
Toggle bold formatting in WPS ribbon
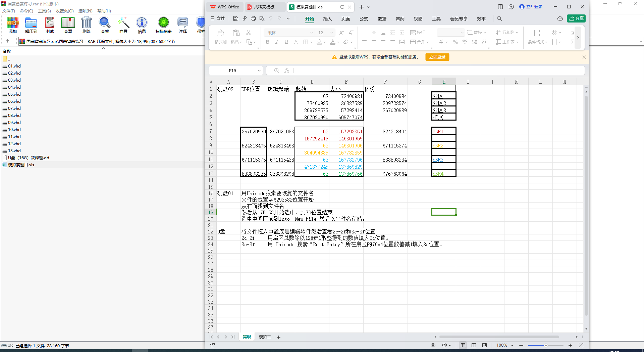point(268,42)
